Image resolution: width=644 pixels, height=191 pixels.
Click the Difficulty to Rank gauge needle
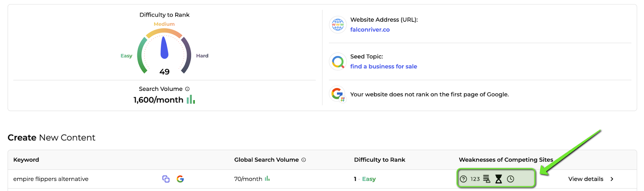click(x=164, y=48)
